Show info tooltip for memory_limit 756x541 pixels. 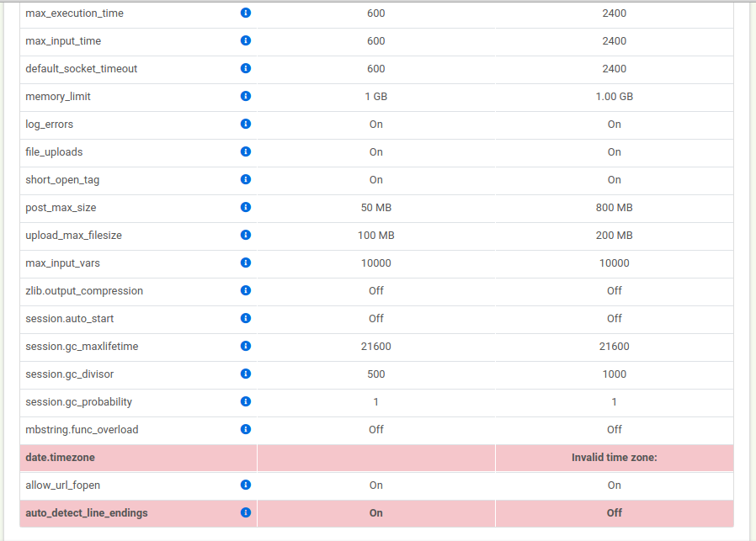(246, 97)
